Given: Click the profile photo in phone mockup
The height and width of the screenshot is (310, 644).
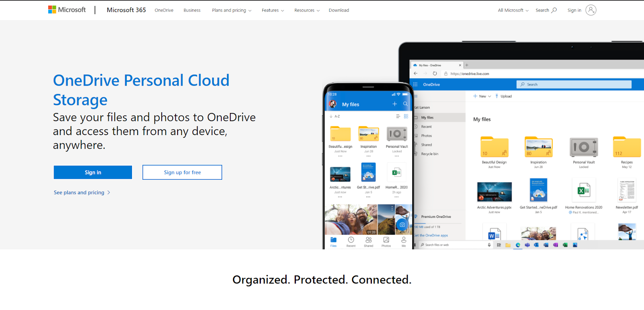Looking at the screenshot, I should click(x=333, y=104).
